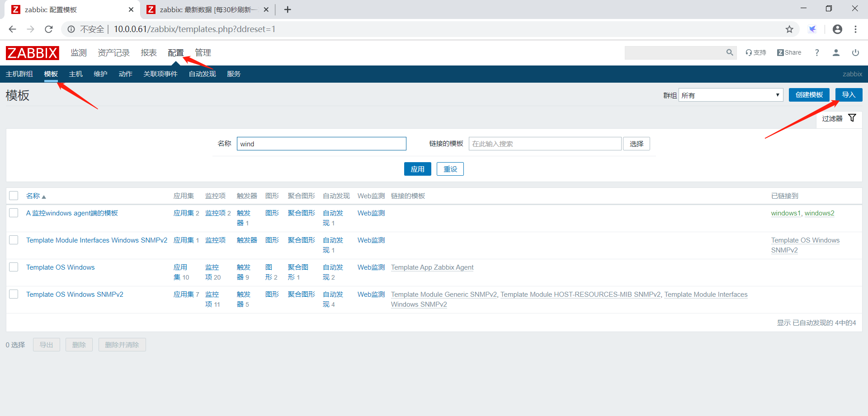This screenshot has width=868, height=416.
Task: Open the windows1 linked host
Action: click(x=786, y=213)
